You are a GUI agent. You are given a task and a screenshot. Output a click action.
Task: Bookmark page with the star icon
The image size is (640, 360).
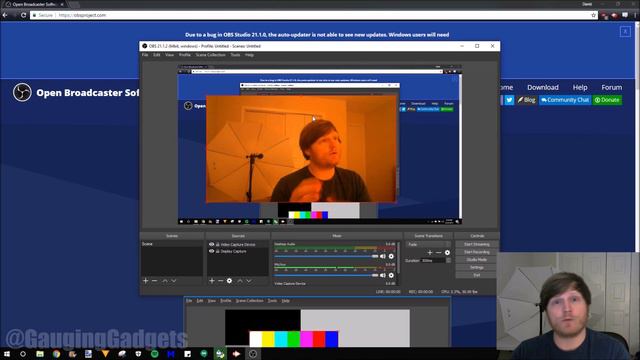[x=593, y=15]
